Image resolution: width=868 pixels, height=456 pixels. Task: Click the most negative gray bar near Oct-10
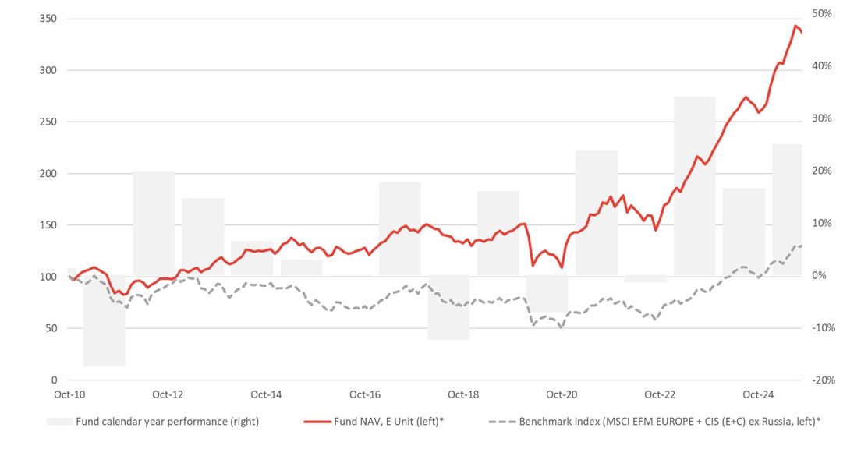pyautogui.click(x=105, y=320)
